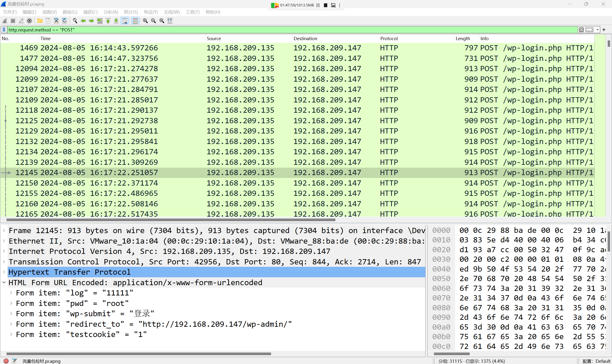Close the capture file via toolbar icon
The height and width of the screenshot is (364, 612).
pos(56,21)
